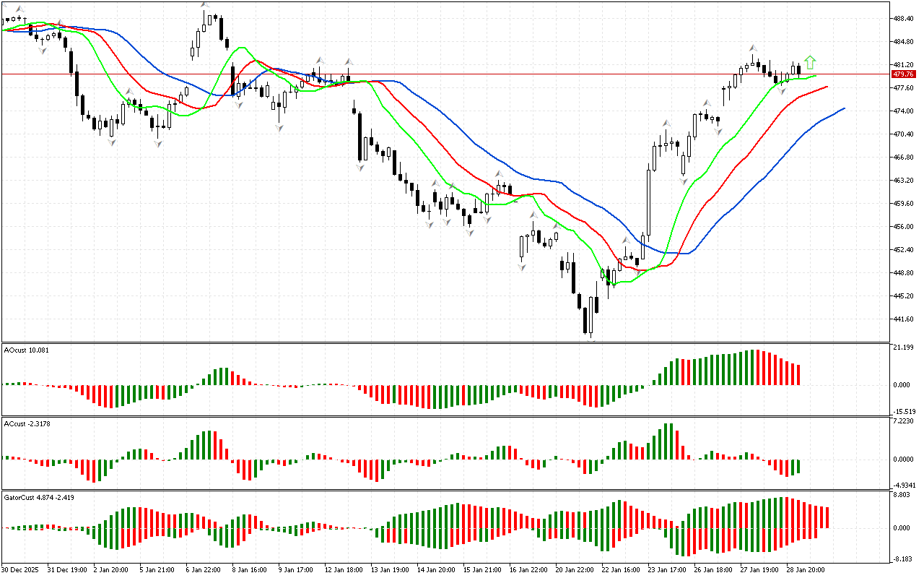
Task: Click the 488.40 price scale label
Action: (904, 19)
